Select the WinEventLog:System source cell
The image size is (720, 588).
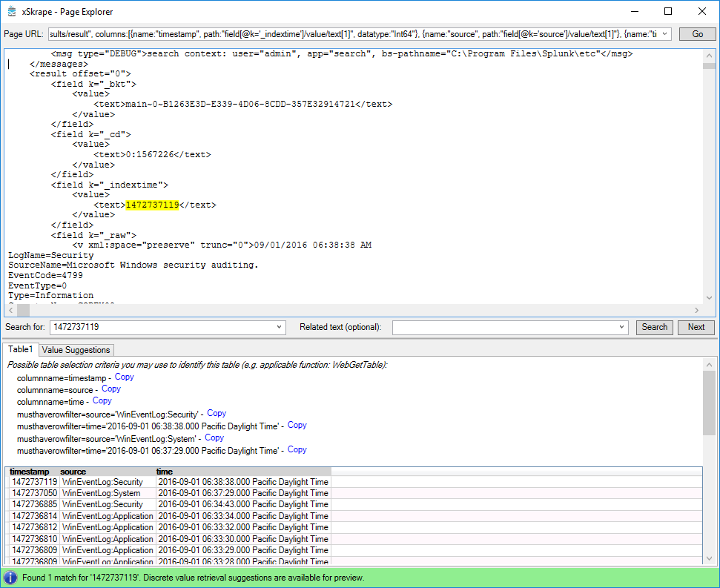coord(108,493)
